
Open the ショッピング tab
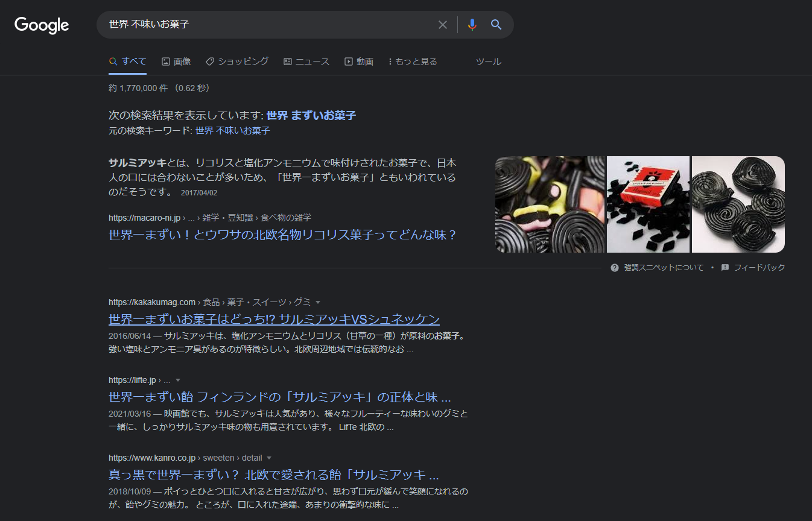pyautogui.click(x=237, y=62)
